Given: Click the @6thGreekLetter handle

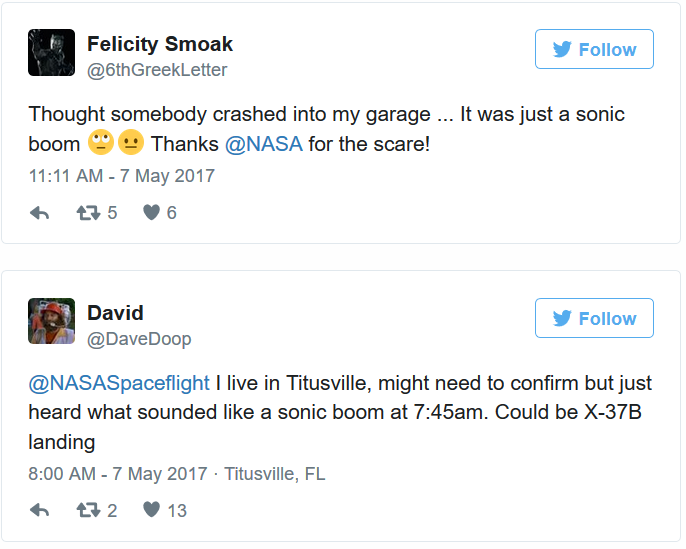Looking at the screenshot, I should [x=157, y=70].
